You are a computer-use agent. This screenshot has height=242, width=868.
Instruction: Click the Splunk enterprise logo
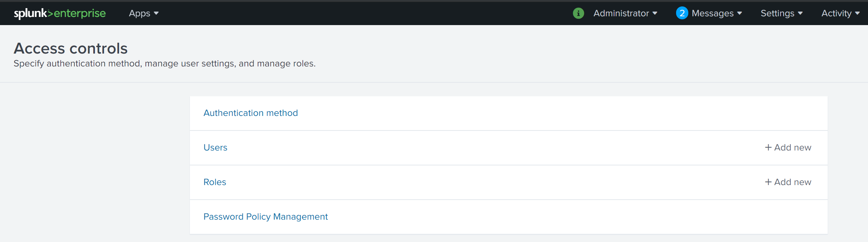[x=60, y=13]
